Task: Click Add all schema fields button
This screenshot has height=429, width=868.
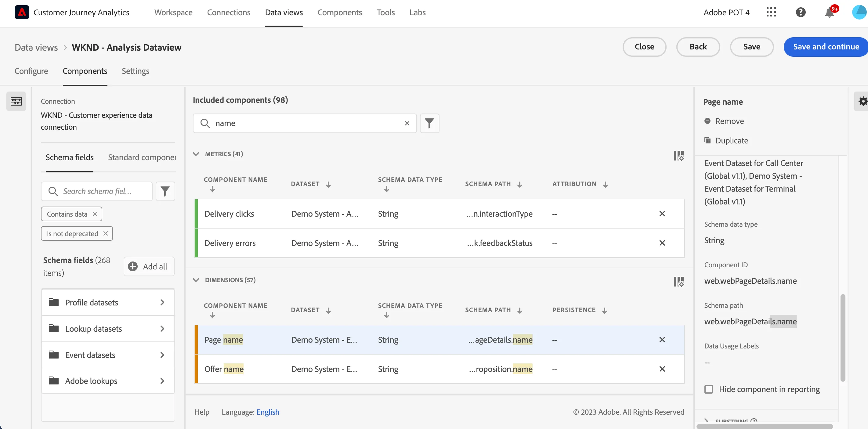Action: coord(149,266)
